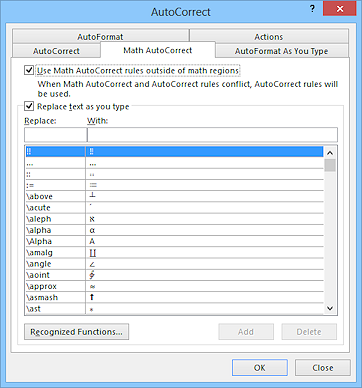Select the \aoint entry
This screenshot has height=388, width=362.
point(174,275)
